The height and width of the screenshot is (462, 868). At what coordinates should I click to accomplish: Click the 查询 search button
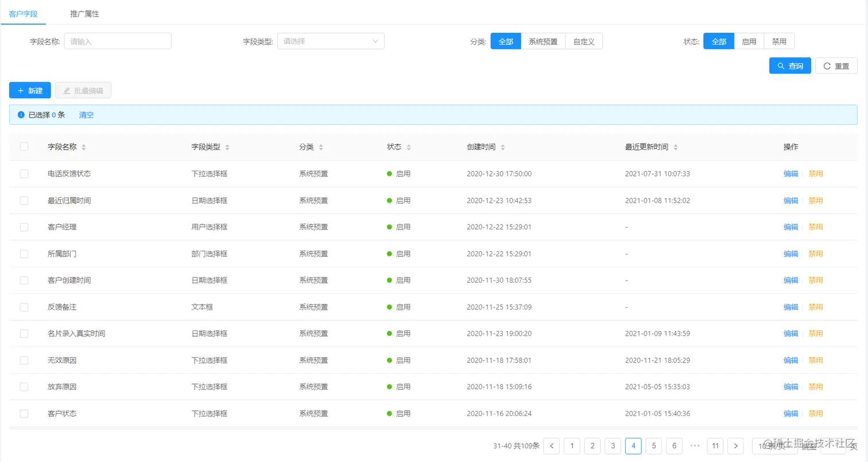790,66
